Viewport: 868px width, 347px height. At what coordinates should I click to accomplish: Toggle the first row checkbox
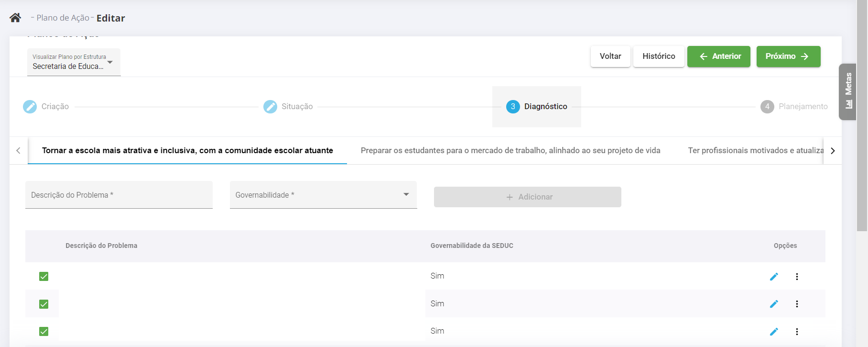(43, 276)
